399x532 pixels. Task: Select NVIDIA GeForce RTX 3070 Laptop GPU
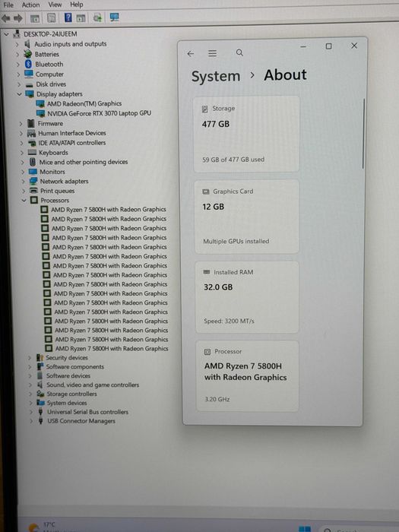click(99, 113)
